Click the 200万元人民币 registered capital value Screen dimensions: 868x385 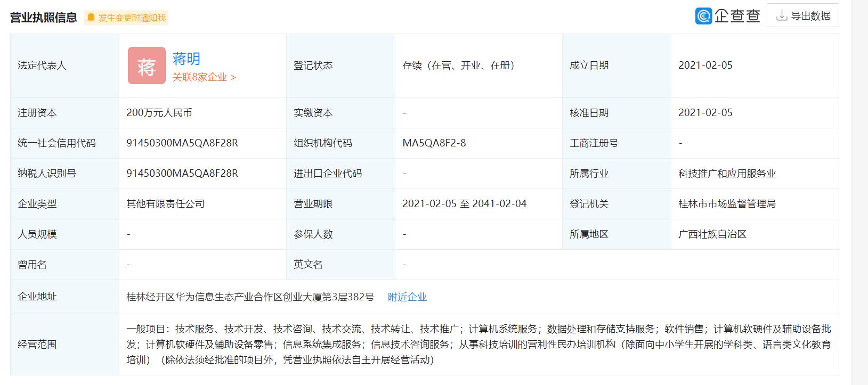coord(159,113)
